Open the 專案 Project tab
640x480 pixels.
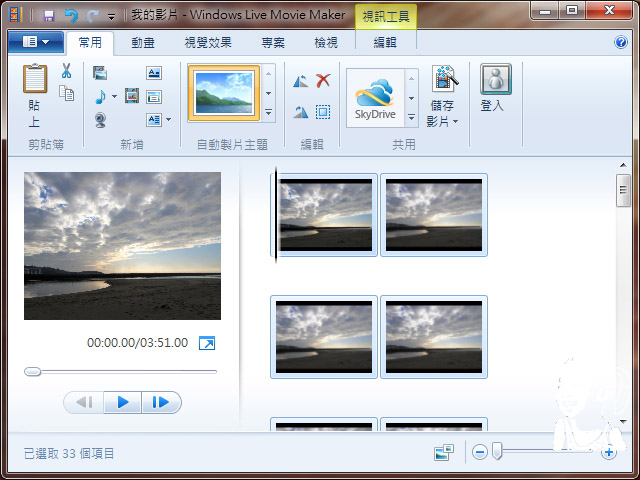273,42
